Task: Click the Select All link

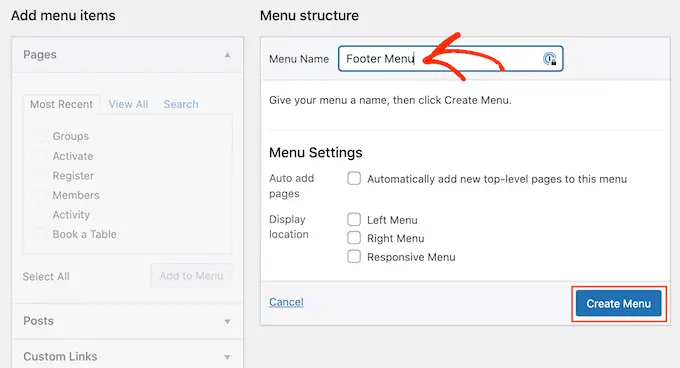Action: tap(46, 277)
